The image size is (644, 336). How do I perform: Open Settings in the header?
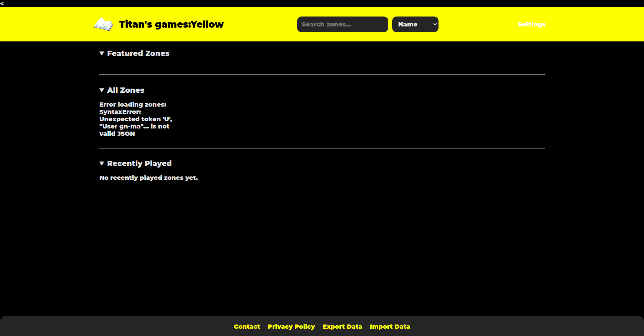[x=531, y=25]
